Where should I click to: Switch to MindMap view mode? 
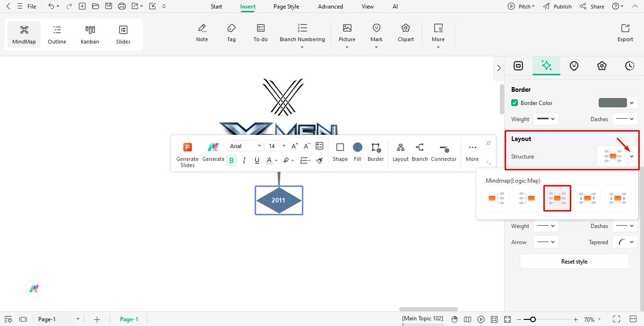pos(24,35)
